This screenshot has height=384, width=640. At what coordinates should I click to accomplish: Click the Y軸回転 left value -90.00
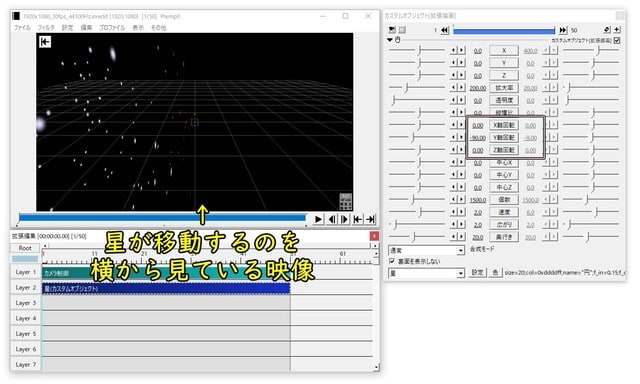(477, 138)
